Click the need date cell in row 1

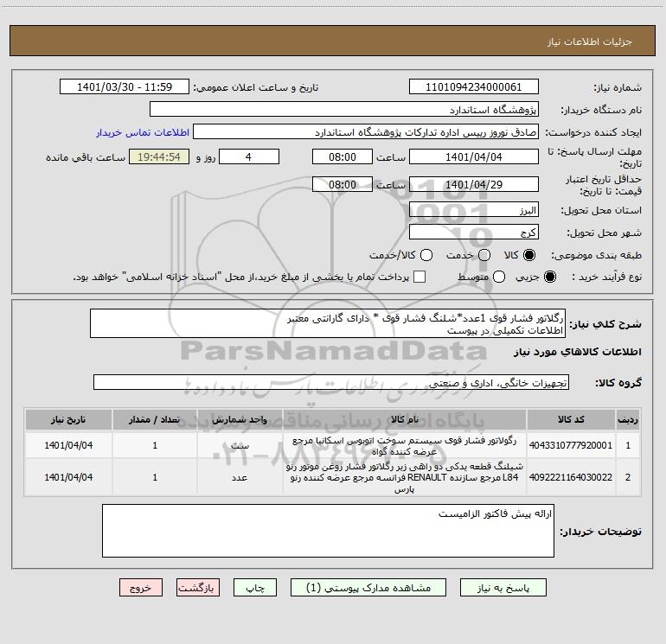click(68, 445)
